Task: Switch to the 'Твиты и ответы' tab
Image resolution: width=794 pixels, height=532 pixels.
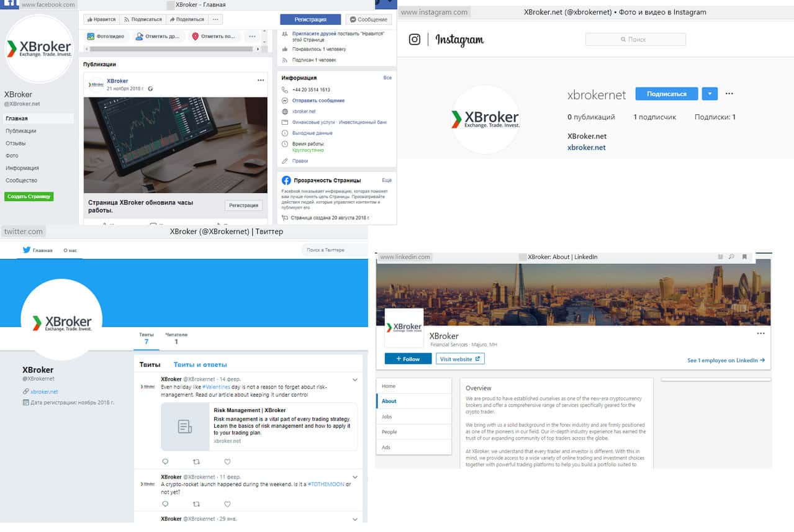Action: coord(200,364)
